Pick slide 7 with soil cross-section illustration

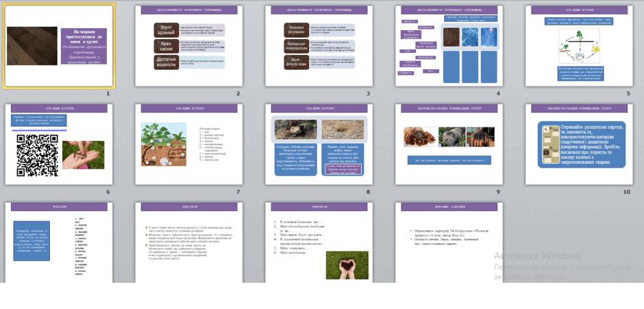[x=189, y=144]
